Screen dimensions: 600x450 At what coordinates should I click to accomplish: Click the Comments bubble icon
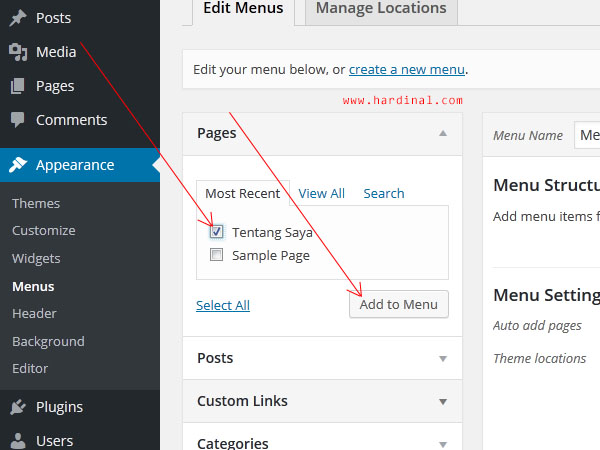(x=18, y=120)
